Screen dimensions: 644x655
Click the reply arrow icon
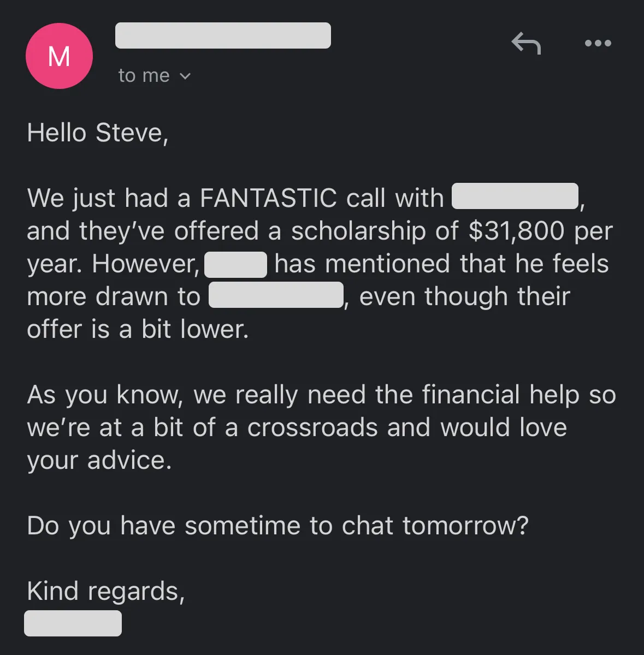(525, 43)
